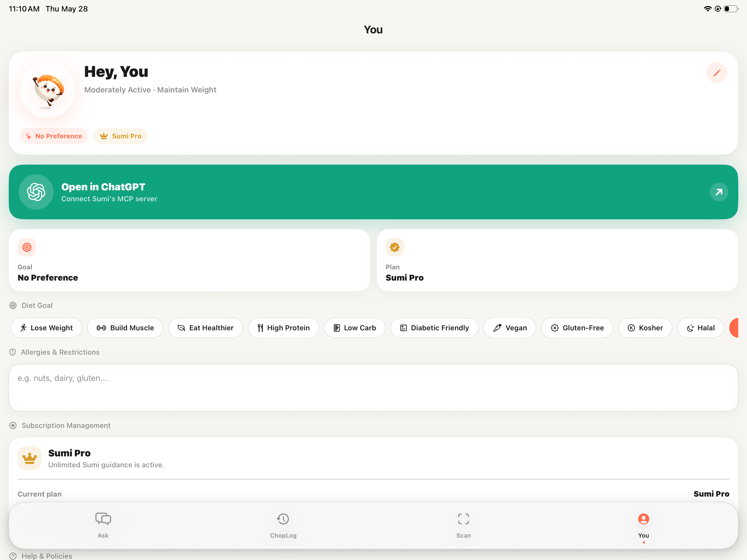Select the High Protein diet goal

pyautogui.click(x=283, y=328)
